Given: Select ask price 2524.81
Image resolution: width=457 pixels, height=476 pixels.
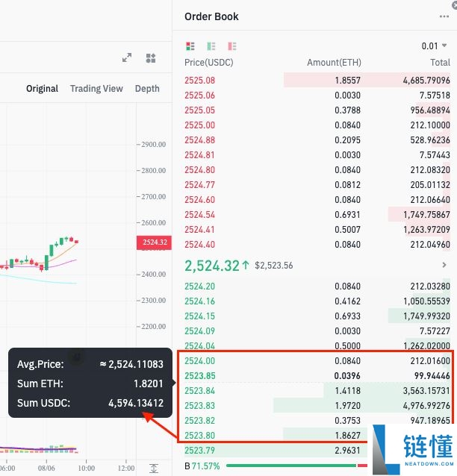Looking at the screenshot, I should click(x=199, y=155).
